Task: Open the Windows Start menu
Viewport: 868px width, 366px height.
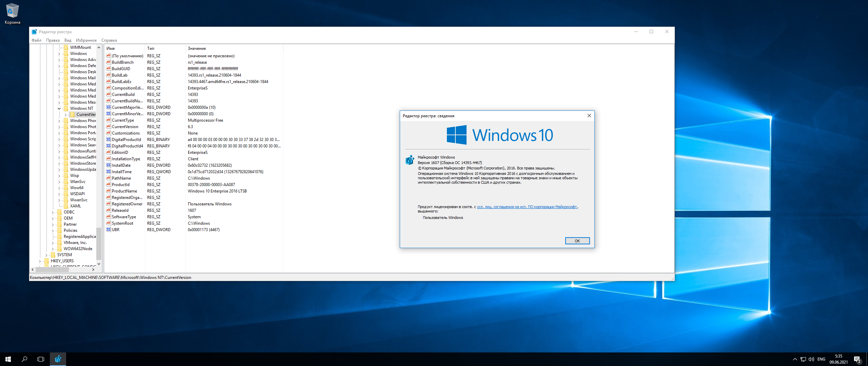Action: pos(8,359)
